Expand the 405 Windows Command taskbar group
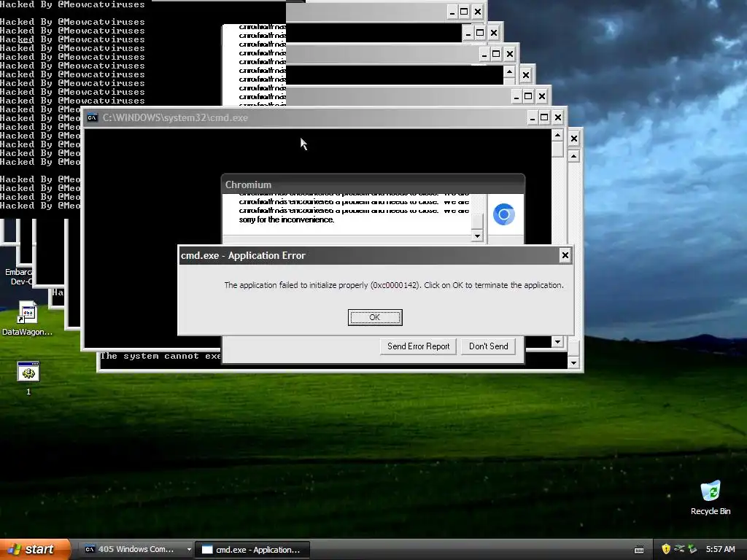 pyautogui.click(x=189, y=550)
